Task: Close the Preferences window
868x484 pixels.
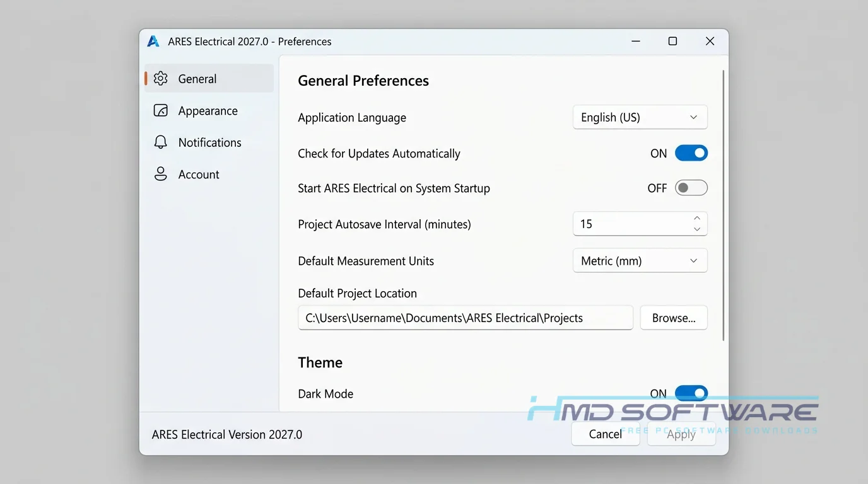Action: pyautogui.click(x=710, y=42)
